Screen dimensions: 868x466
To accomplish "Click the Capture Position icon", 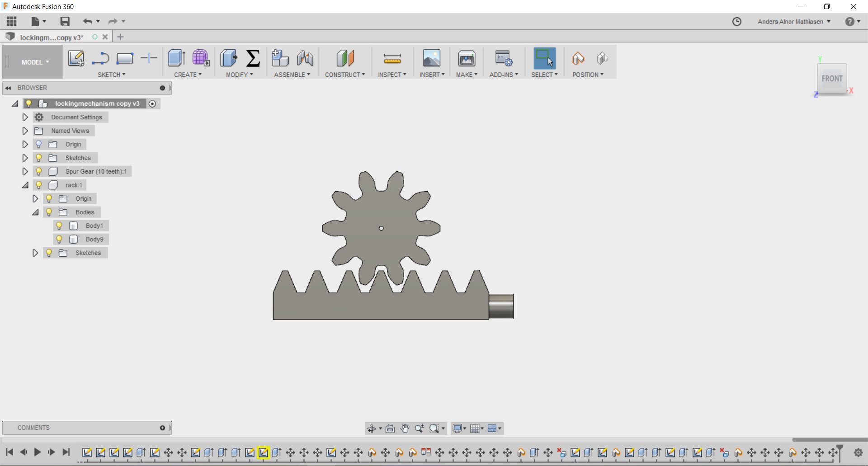I will (578, 58).
